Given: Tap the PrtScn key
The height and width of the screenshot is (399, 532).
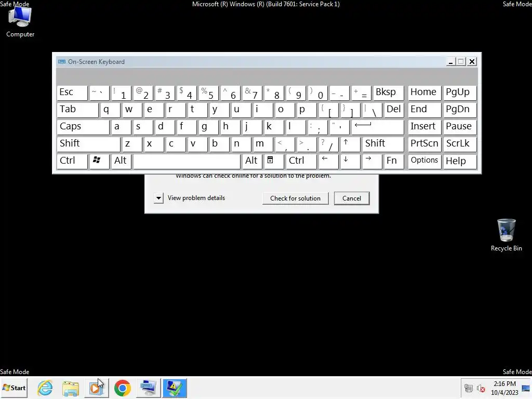Looking at the screenshot, I should [x=424, y=144].
